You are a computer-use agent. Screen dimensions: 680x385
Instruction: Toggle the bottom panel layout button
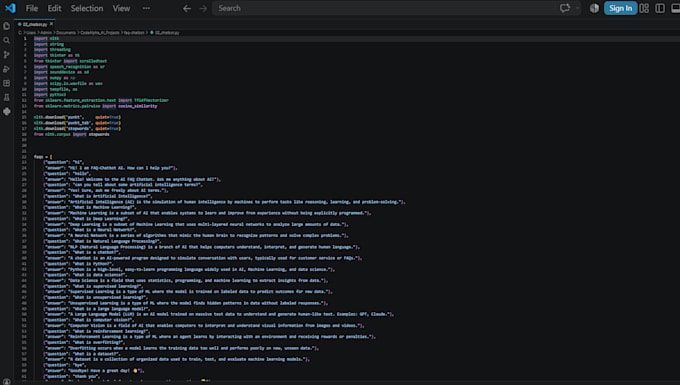[675, 8]
